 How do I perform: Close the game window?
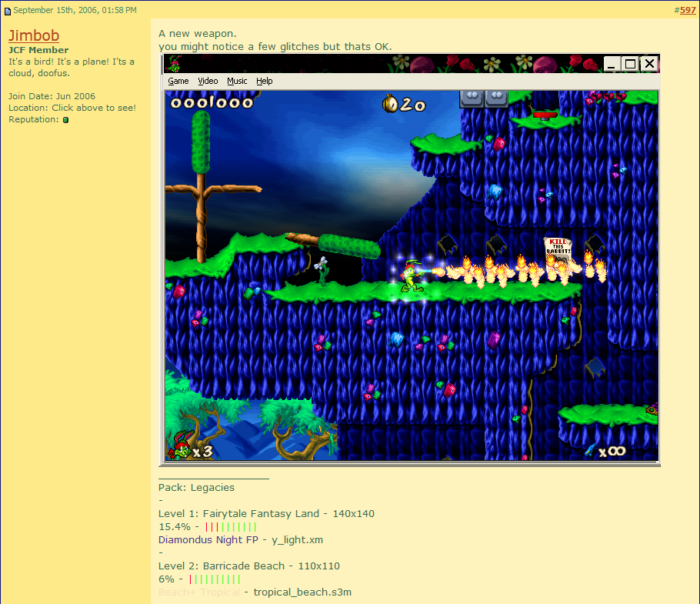point(649,64)
